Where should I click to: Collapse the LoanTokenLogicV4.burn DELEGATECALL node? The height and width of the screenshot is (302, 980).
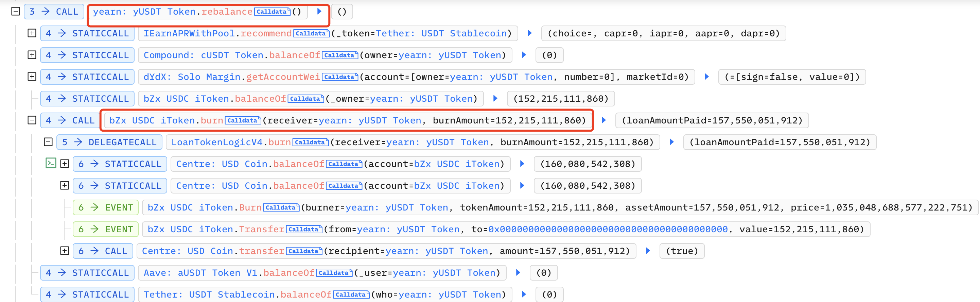pyautogui.click(x=48, y=142)
